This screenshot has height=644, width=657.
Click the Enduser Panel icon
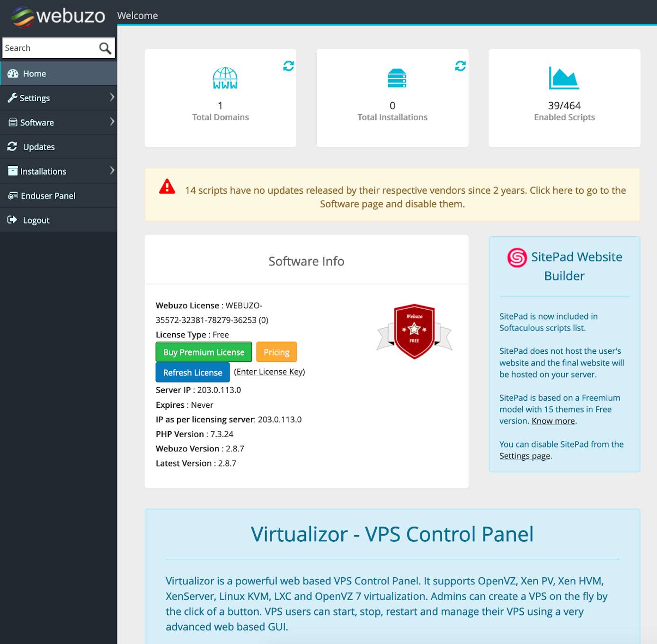point(12,196)
